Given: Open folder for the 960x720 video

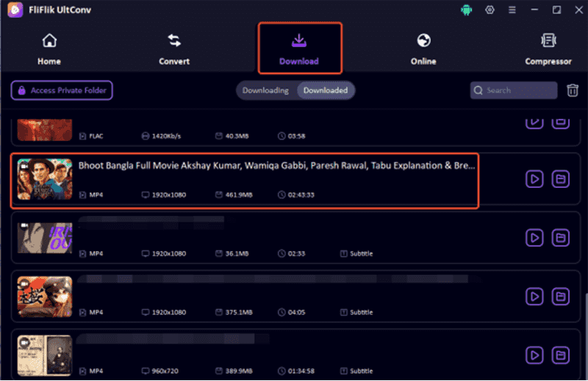Looking at the screenshot, I should 560,355.
